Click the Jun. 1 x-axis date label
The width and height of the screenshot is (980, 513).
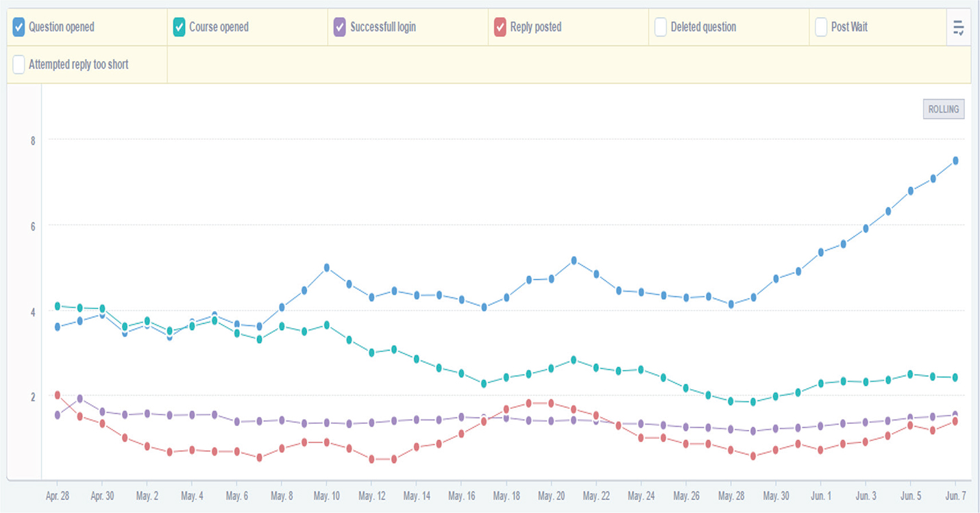821,496
